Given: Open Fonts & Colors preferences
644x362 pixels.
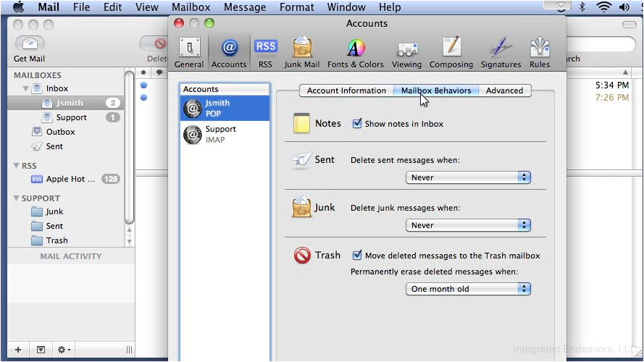Looking at the screenshot, I should [x=355, y=53].
